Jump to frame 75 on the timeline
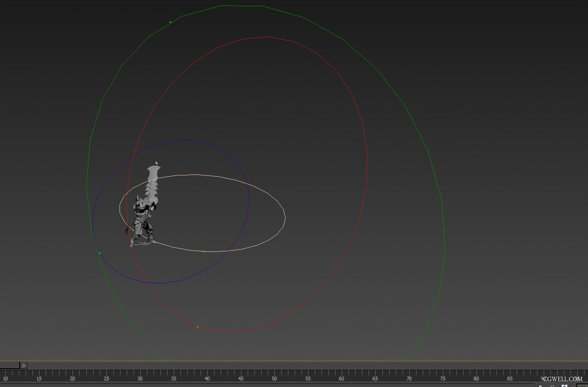The image size is (588, 387). click(x=442, y=378)
